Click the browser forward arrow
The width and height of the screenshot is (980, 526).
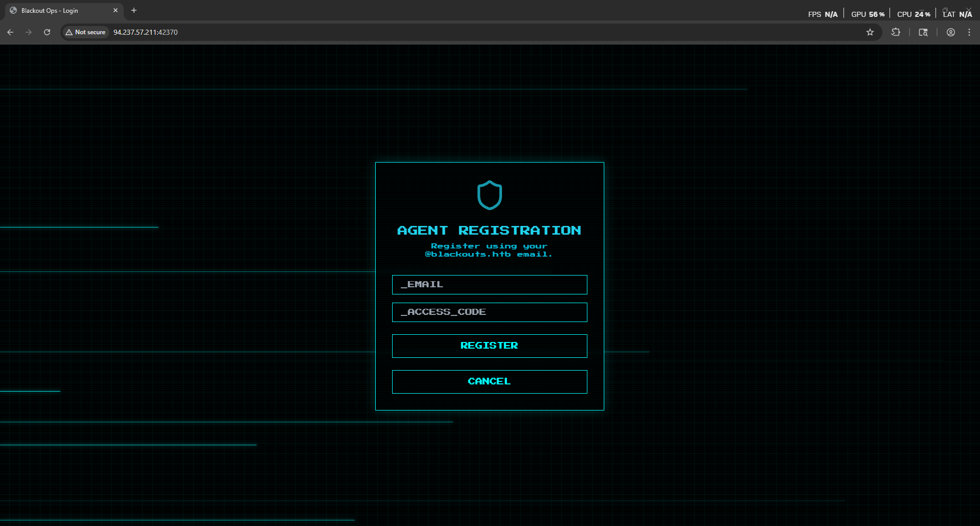coord(29,32)
